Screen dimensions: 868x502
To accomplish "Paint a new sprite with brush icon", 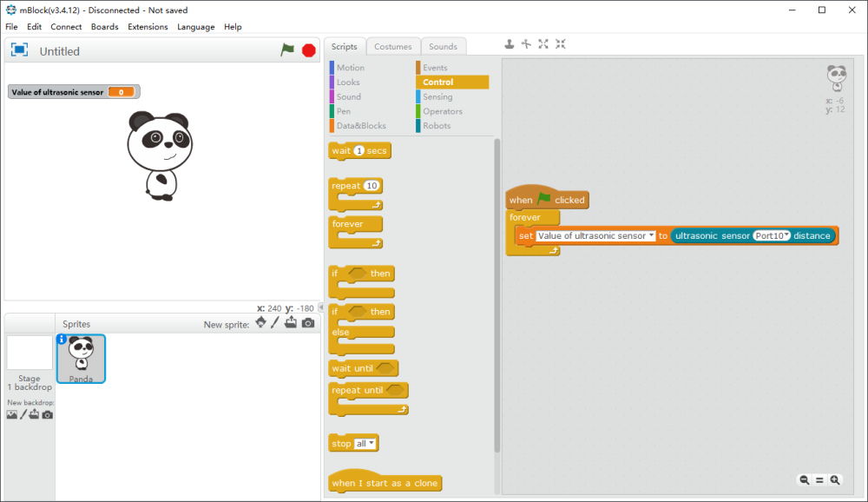I will (275, 323).
